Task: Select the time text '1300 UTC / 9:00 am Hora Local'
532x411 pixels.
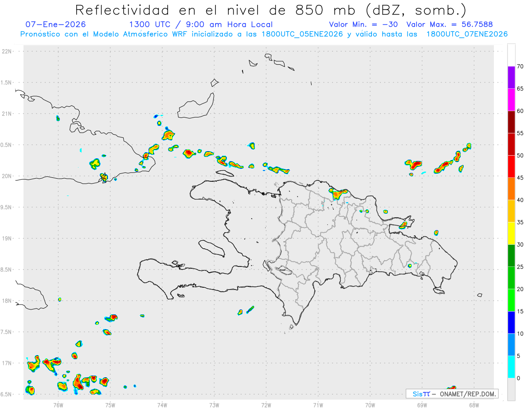Action: pos(201,24)
